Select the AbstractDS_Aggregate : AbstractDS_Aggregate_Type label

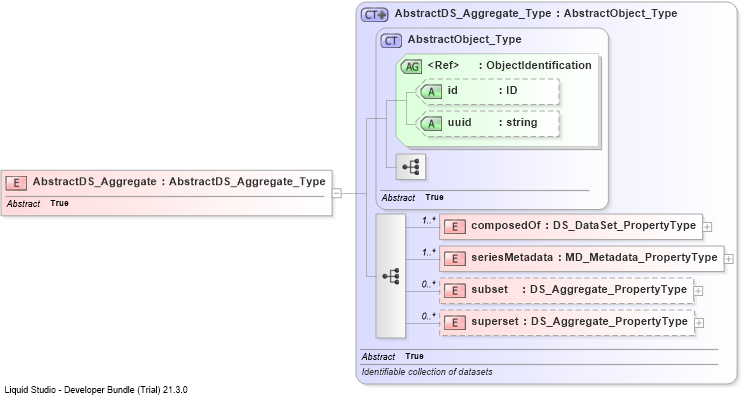tap(179, 182)
